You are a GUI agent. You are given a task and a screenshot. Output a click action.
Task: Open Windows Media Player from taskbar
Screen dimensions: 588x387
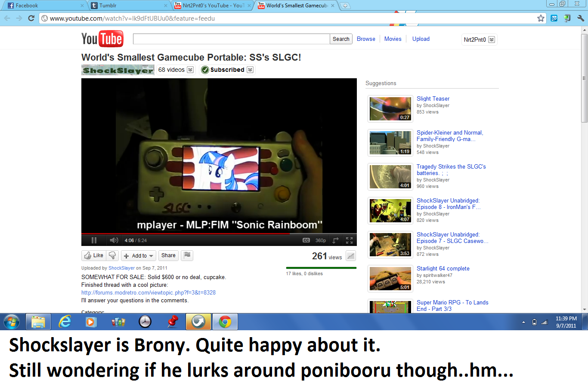pyautogui.click(x=91, y=322)
